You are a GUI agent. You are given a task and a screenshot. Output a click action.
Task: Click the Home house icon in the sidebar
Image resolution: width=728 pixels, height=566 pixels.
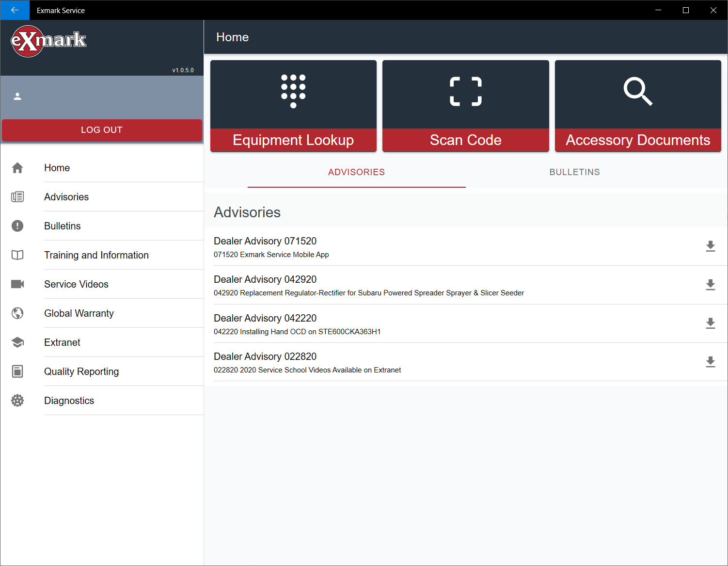(x=17, y=168)
